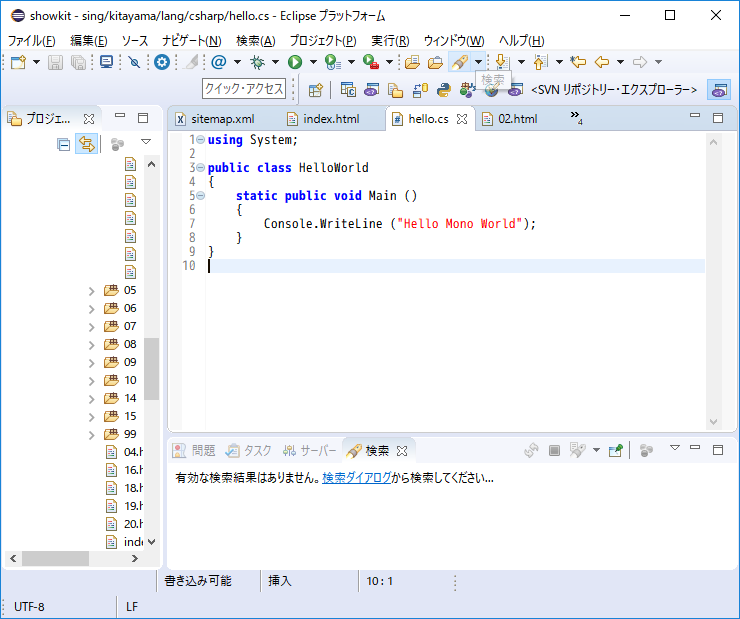Viewport: 740px width, 619px height.
Task: Click the Search flashlight toolbar icon
Action: tap(460, 62)
